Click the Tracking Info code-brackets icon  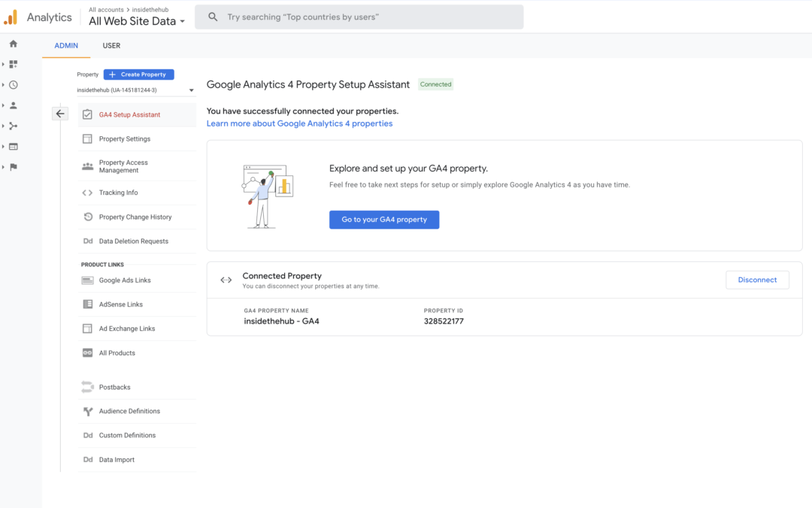[87, 193]
